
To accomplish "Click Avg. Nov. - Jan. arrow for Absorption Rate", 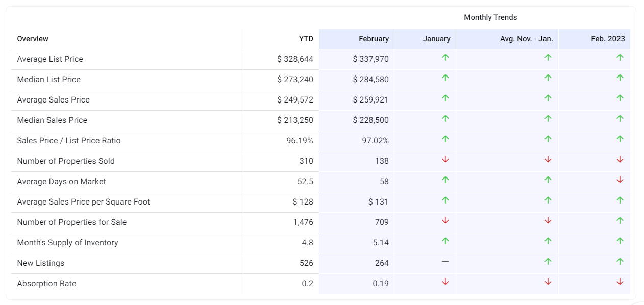I will [548, 282].
